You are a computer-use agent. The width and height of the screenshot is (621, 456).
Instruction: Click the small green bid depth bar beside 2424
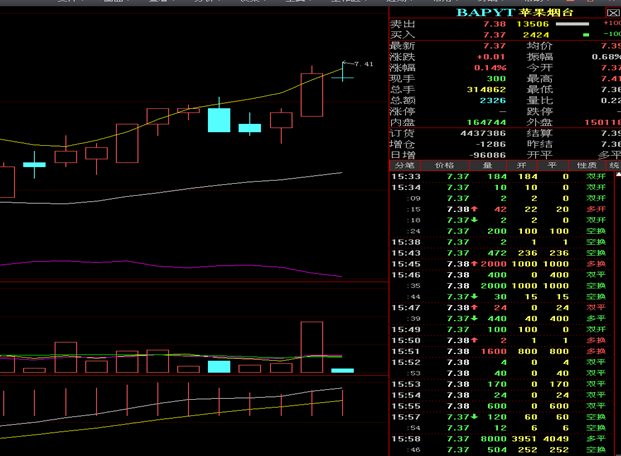(x=586, y=35)
